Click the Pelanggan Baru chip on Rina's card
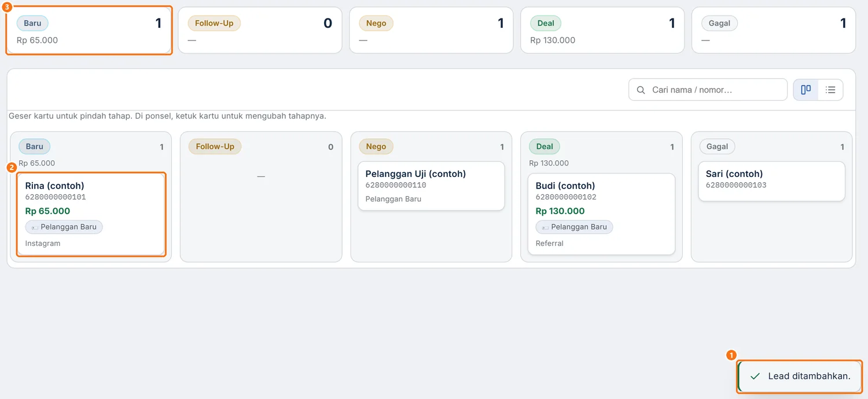Viewport: 868px width, 399px height. pos(64,227)
